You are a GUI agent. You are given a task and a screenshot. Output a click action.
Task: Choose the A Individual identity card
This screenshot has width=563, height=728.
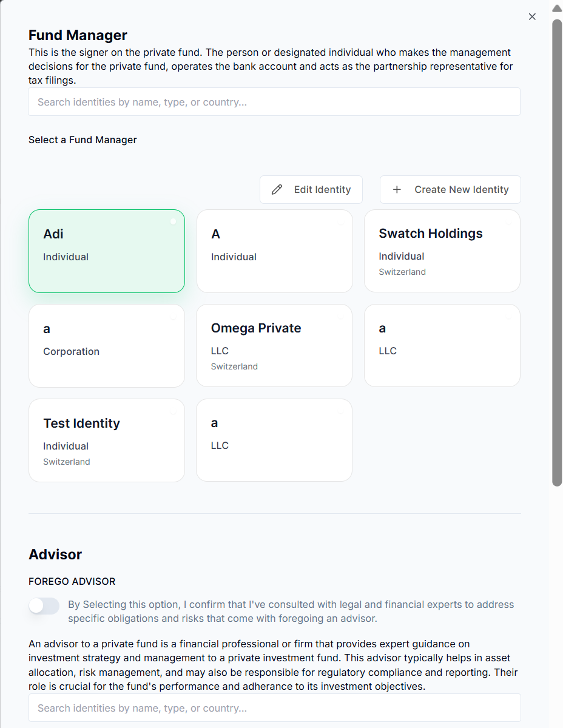pyautogui.click(x=274, y=251)
